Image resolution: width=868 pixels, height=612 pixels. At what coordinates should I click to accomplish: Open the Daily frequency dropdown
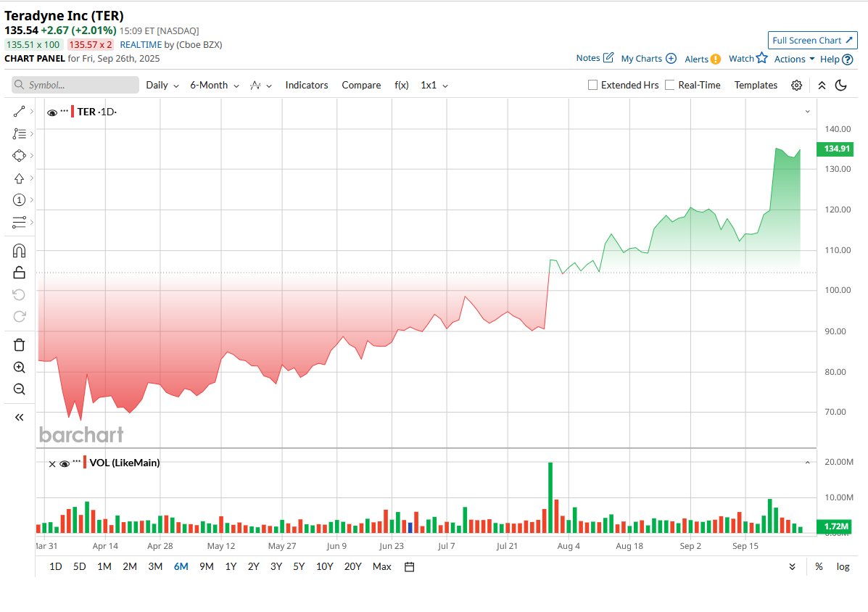(162, 86)
